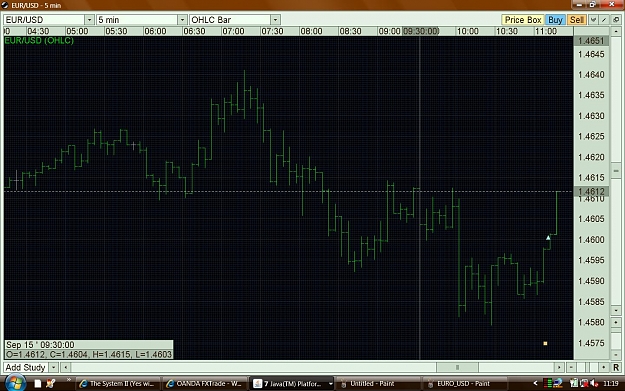Click the horizontal scrollbar thumb
This screenshot has height=391, width=625.
(x=457, y=367)
